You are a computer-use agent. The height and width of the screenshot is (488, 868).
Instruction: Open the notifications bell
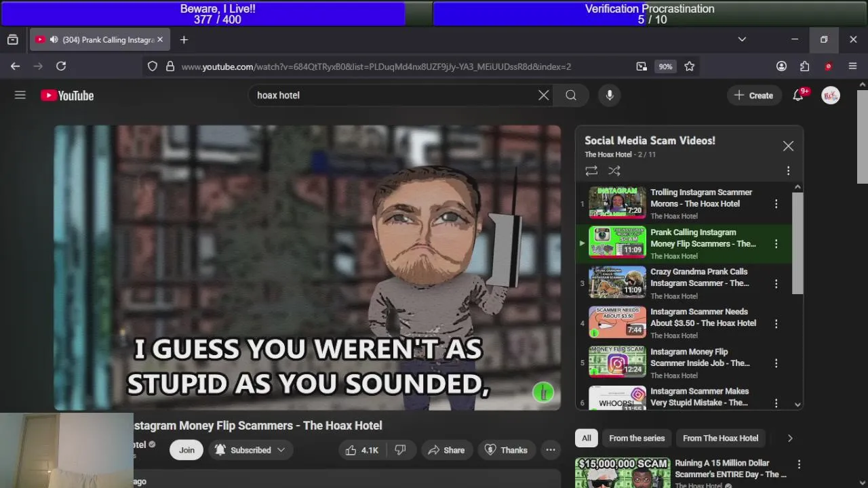click(798, 96)
